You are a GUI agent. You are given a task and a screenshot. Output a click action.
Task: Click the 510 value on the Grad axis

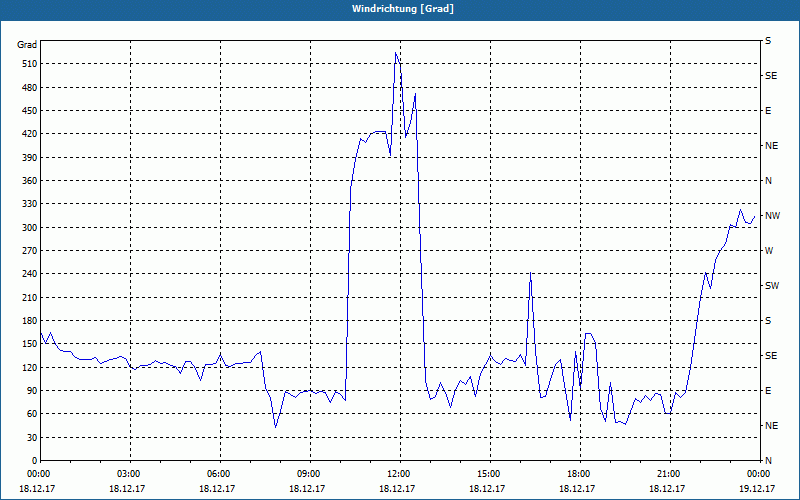[30, 64]
